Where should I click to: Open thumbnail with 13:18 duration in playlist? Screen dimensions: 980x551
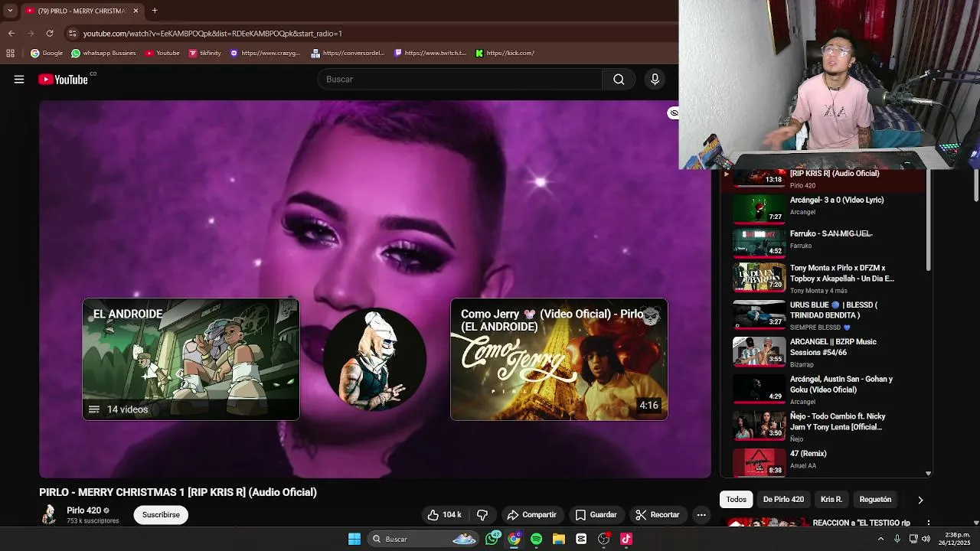click(759, 178)
